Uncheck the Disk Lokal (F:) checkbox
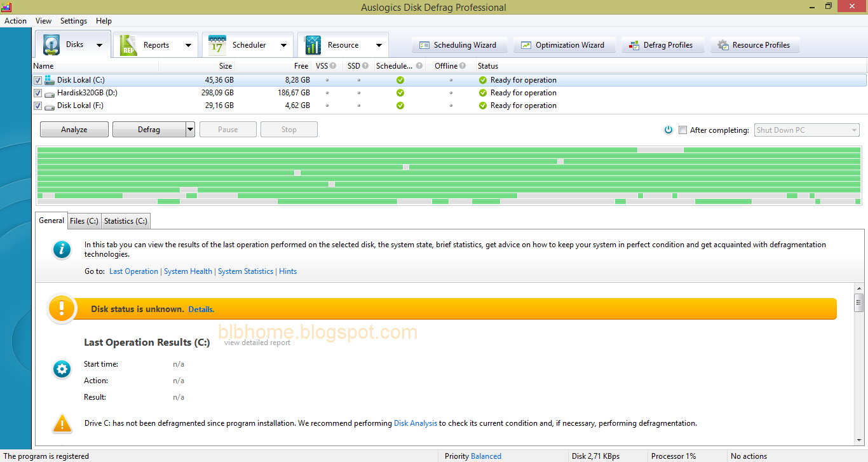The width and height of the screenshot is (868, 462). coord(38,105)
